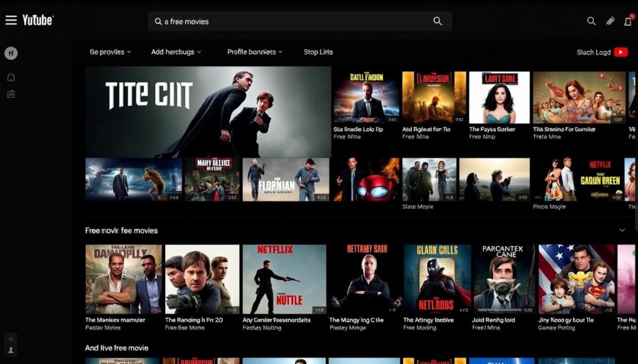This screenshot has width=638, height=364.
Task: Open the FLORNIAN movie thumbnail
Action: pos(285,180)
